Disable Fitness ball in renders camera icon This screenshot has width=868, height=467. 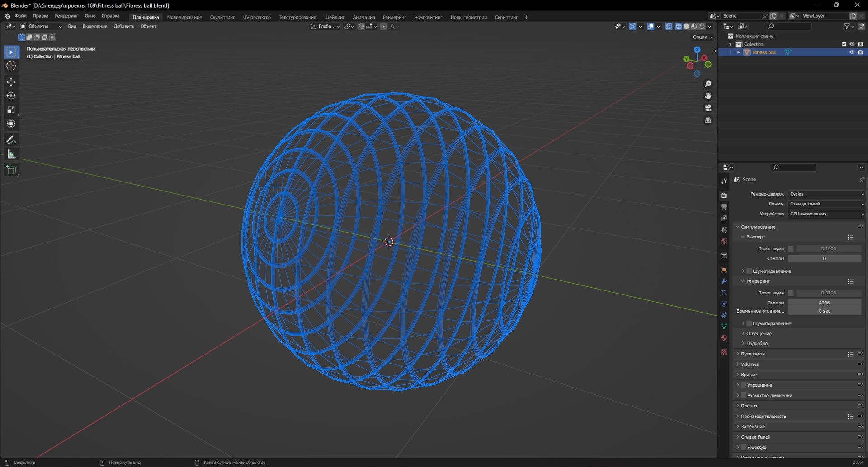point(860,52)
